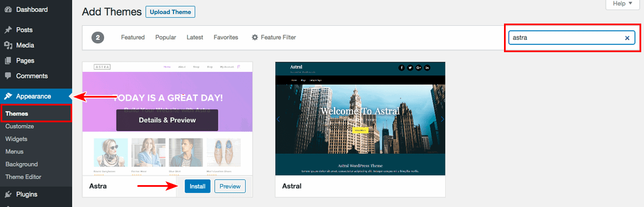Click Details & Preview on Astra

167,120
